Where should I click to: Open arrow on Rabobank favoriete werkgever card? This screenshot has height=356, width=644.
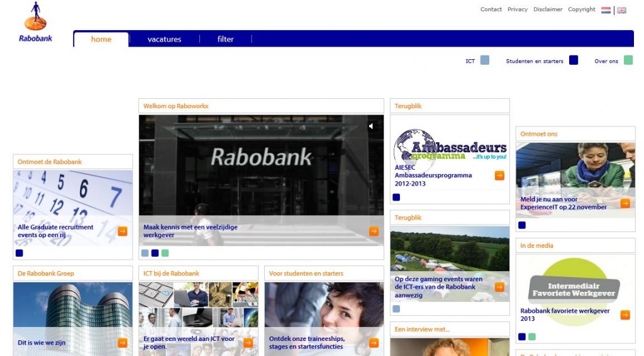tap(625, 315)
